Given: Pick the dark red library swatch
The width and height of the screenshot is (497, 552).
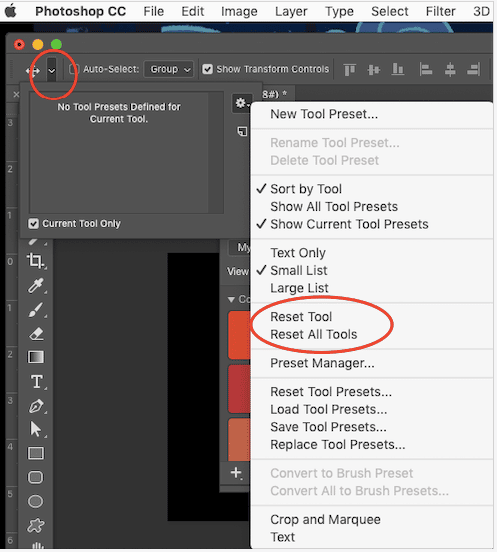Looking at the screenshot, I should pyautogui.click(x=239, y=389).
